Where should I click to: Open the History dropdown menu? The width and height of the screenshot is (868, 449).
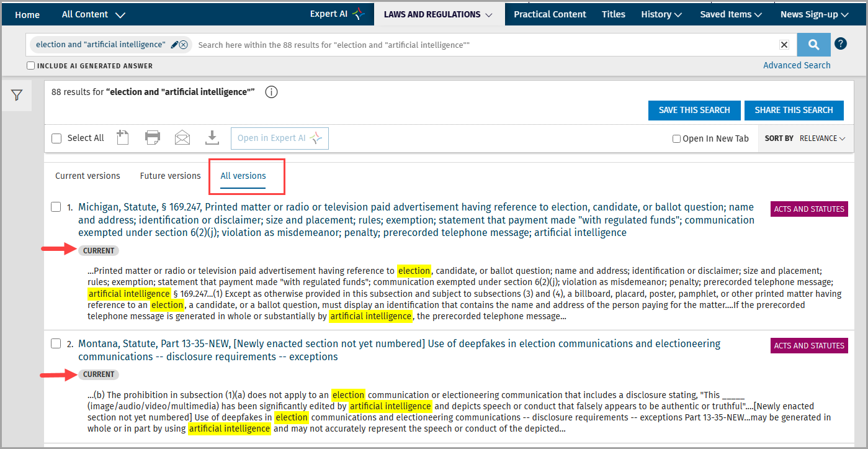click(661, 14)
